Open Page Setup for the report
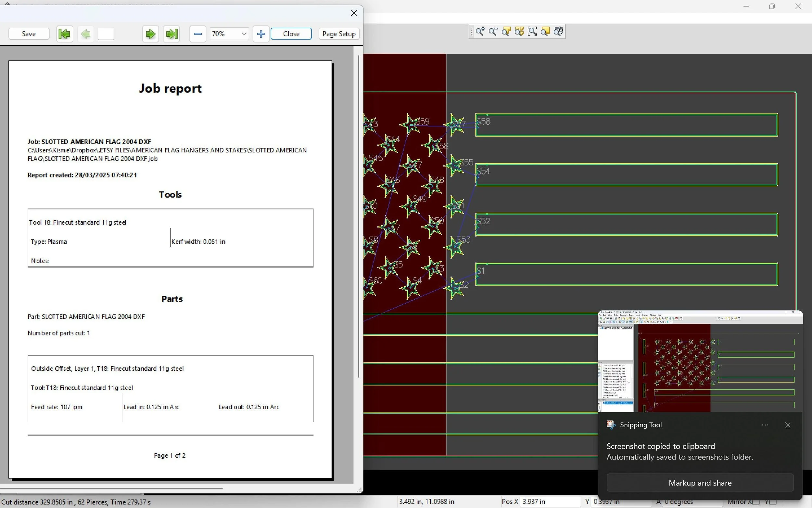This screenshot has width=812, height=508. [x=339, y=34]
